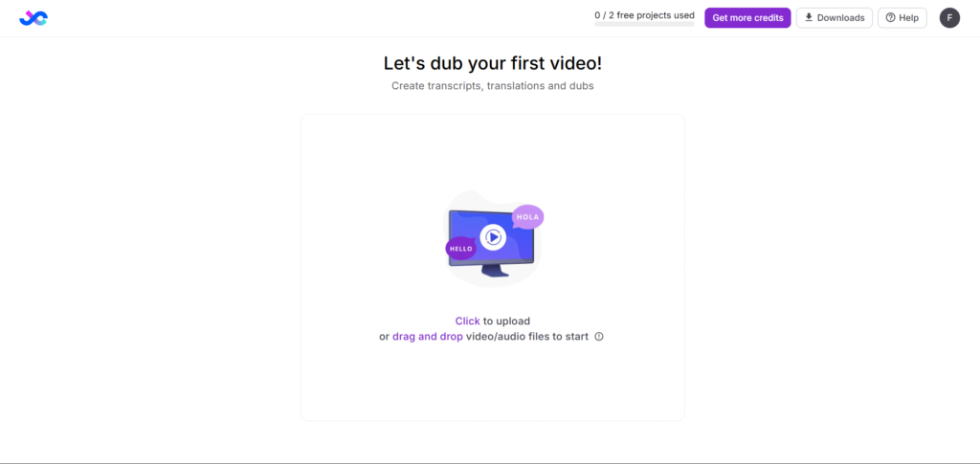Click the download arrow icon

(x=809, y=18)
